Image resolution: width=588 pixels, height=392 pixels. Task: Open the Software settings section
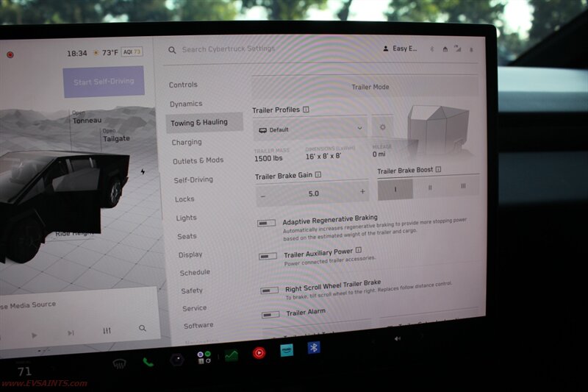point(198,326)
